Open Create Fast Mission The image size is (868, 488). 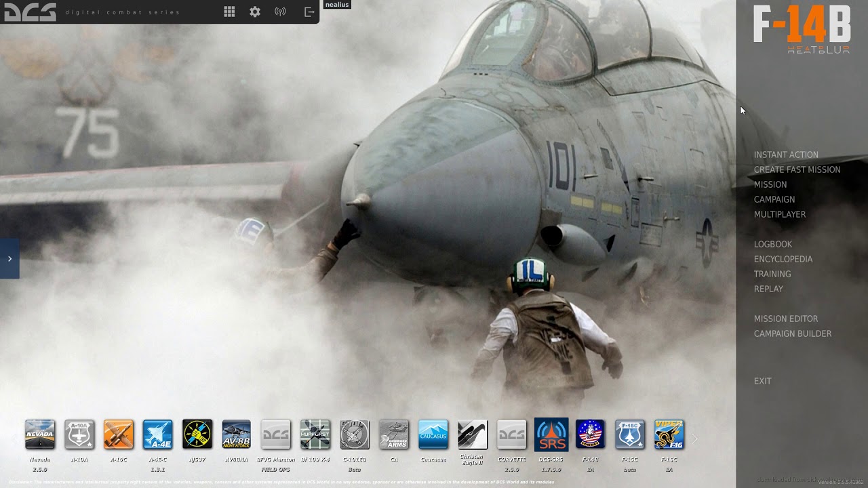pos(797,169)
